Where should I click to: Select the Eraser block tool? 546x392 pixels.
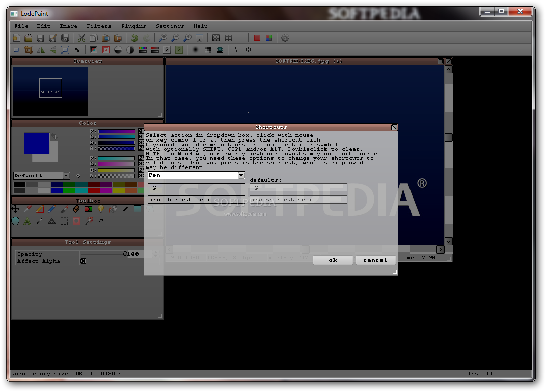coord(76,209)
